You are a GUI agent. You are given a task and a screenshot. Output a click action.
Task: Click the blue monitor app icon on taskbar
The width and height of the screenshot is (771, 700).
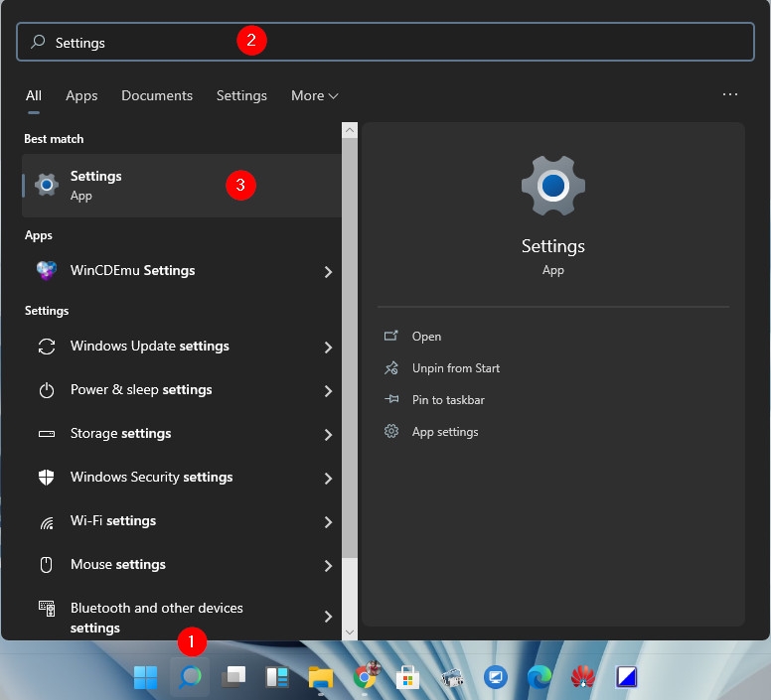[495, 677]
